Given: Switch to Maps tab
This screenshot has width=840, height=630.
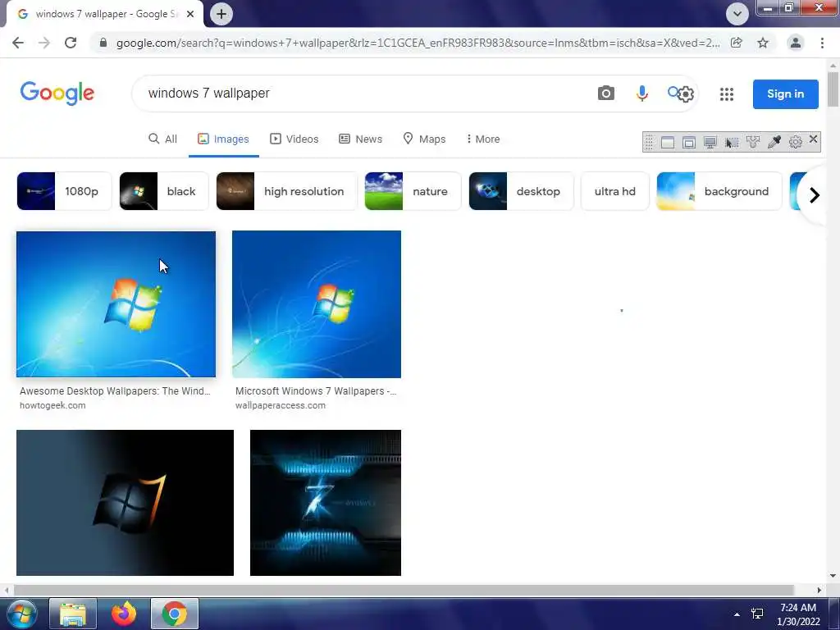Looking at the screenshot, I should pyautogui.click(x=424, y=139).
